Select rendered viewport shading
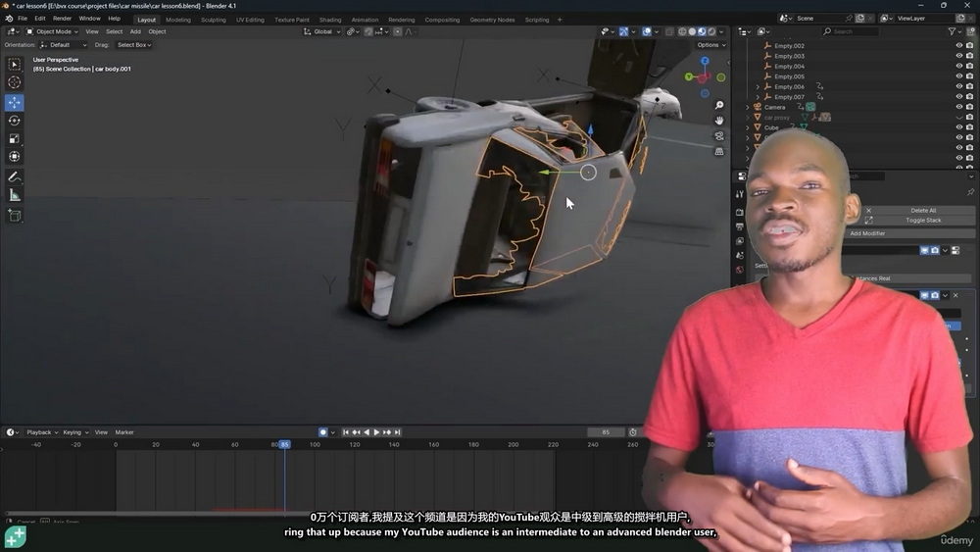This screenshot has width=980, height=552. [711, 31]
